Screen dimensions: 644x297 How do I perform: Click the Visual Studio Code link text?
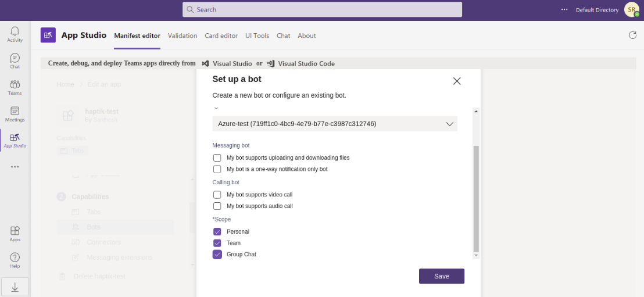point(306,64)
